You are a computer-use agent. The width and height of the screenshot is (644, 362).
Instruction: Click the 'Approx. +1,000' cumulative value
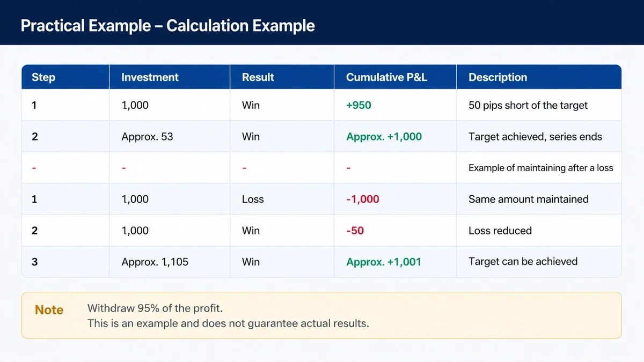(x=384, y=136)
